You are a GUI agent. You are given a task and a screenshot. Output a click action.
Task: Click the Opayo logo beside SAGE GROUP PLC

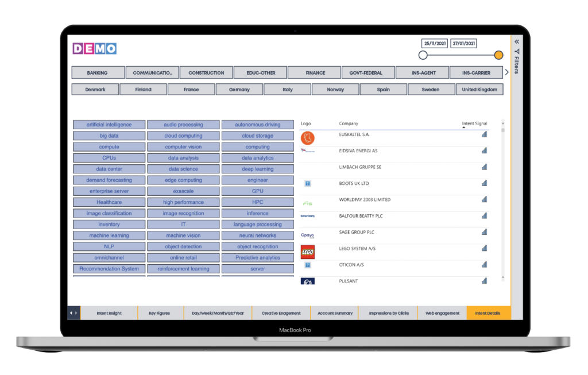click(x=308, y=235)
